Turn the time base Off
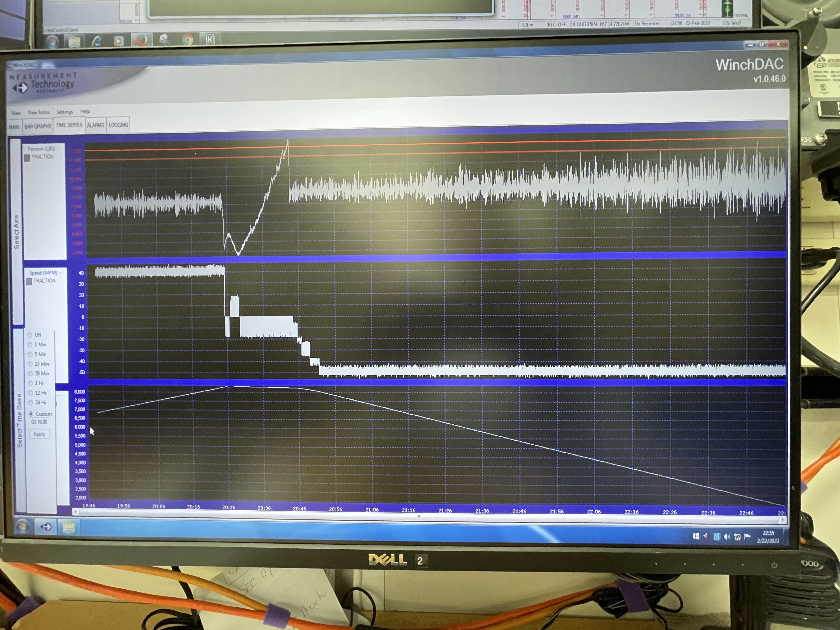The width and height of the screenshot is (840, 630). [x=30, y=335]
